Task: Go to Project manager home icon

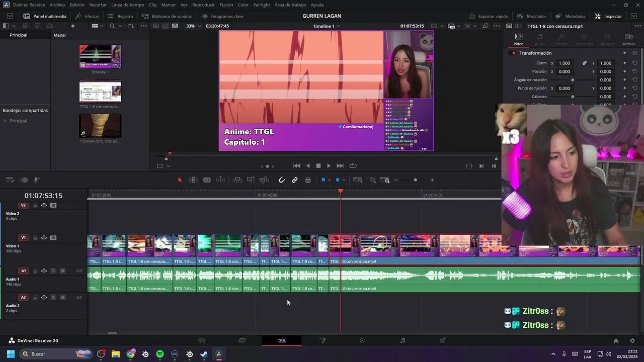Action: (x=616, y=341)
